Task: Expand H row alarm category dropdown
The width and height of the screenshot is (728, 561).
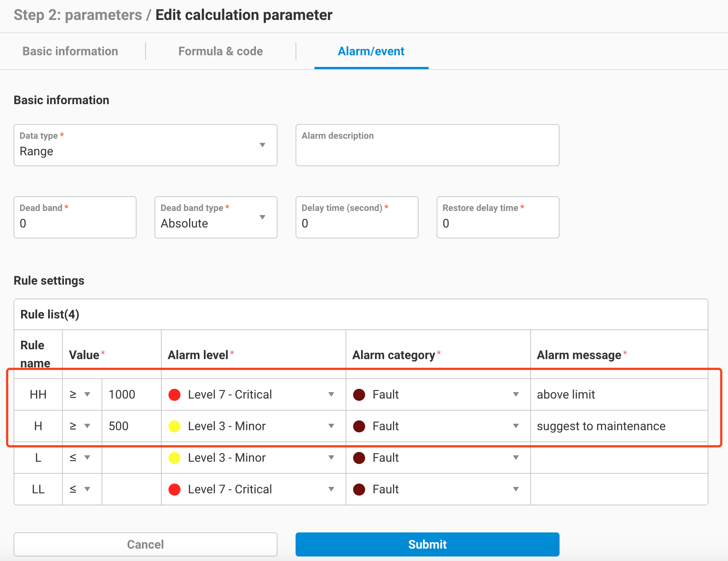Action: [516, 426]
